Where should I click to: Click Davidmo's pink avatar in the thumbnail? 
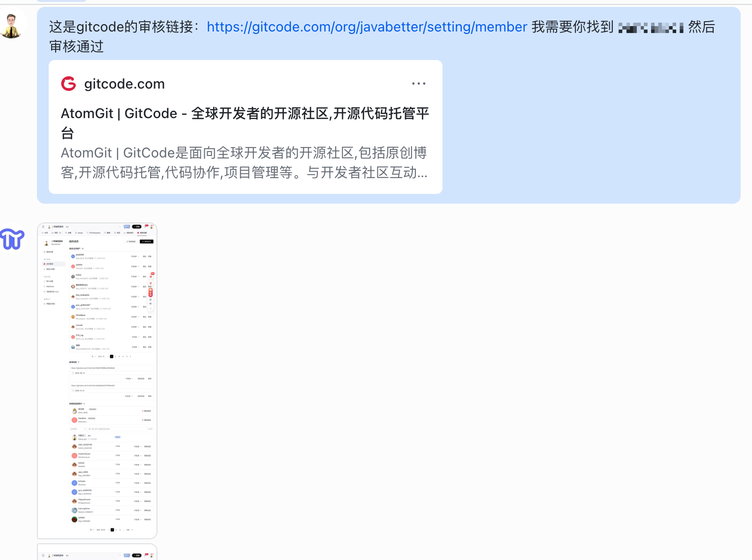74,420
